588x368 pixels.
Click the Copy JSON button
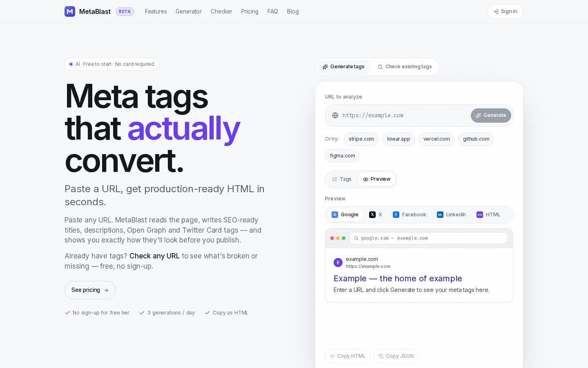coord(396,356)
